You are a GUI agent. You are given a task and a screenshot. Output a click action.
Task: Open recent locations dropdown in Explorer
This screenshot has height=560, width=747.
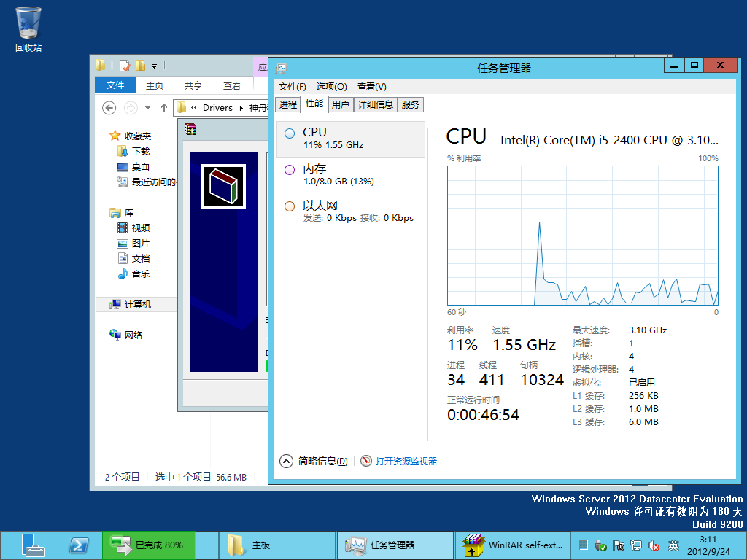(x=147, y=108)
